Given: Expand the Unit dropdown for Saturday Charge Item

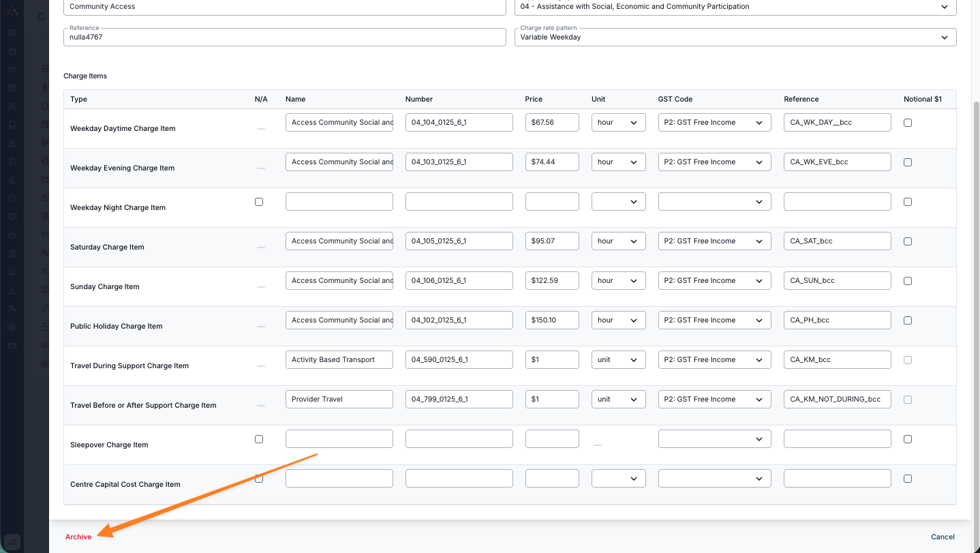Looking at the screenshot, I should pos(618,241).
